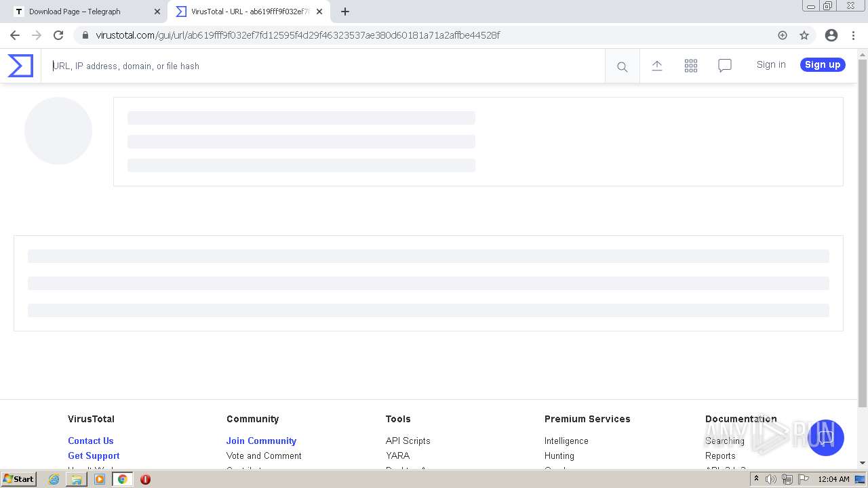
Task: Open the upload file icon
Action: tap(657, 66)
